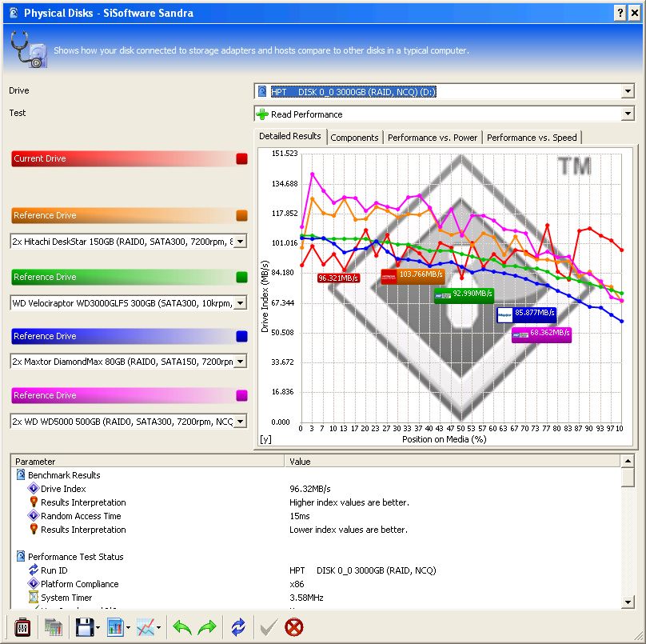Click the green forward arrow
Viewport: 646px width, 644px height.
click(207, 627)
